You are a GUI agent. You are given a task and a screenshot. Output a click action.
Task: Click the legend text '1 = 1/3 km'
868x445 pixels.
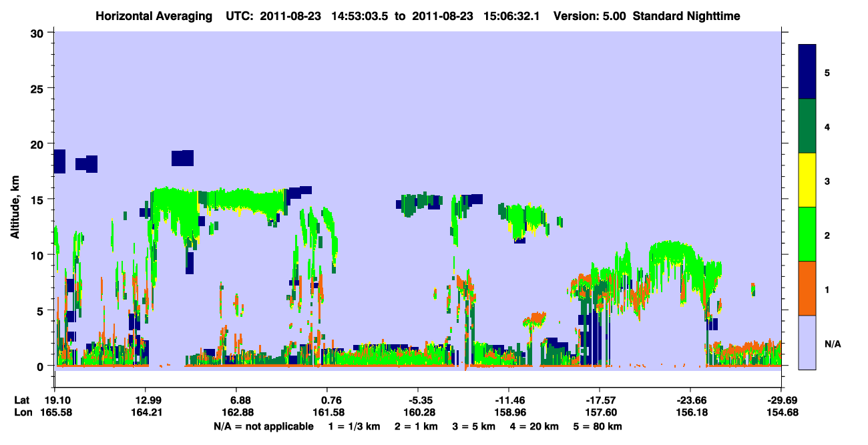(353, 426)
